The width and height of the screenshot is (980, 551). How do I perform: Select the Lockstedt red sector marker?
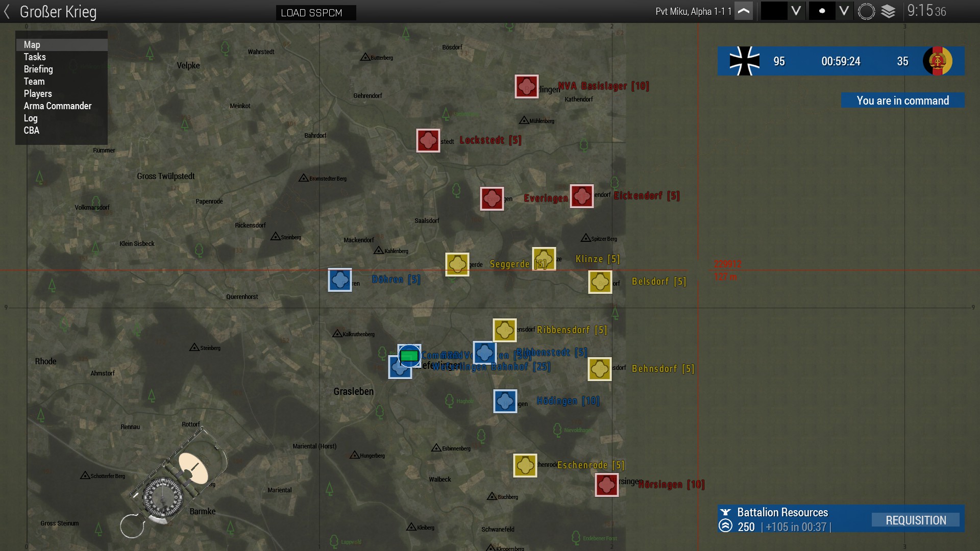[428, 140]
